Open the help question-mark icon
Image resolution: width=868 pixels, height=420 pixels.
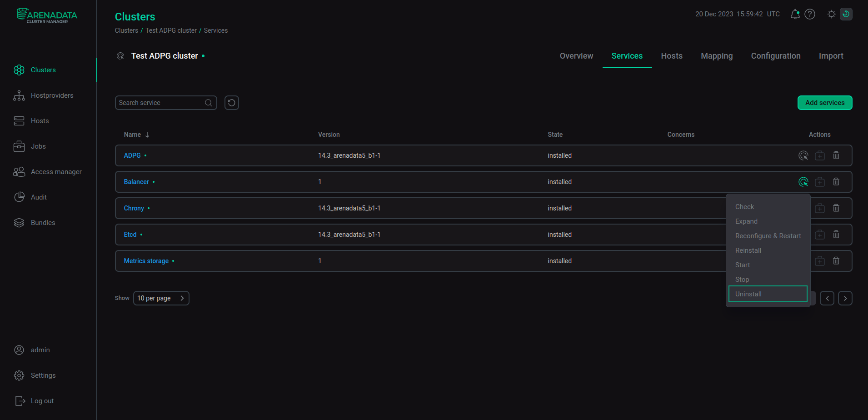810,14
